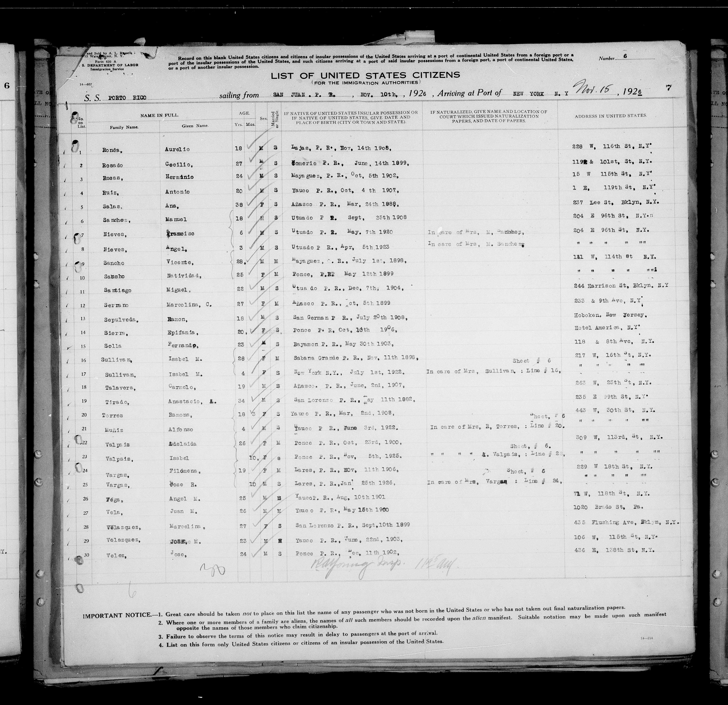Click address '228 W, 116th St, N.Y'
This screenshot has height=705, width=728.
pyautogui.click(x=612, y=146)
